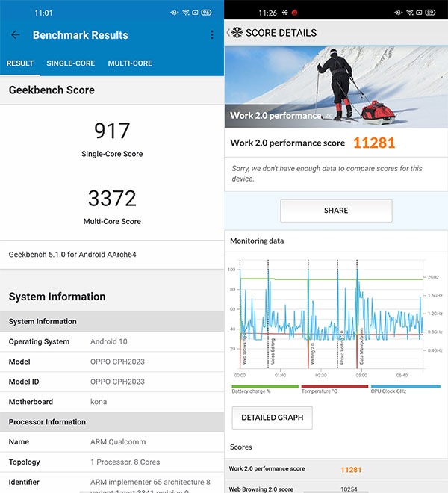Tap the battery icon in right status bar

430,13
